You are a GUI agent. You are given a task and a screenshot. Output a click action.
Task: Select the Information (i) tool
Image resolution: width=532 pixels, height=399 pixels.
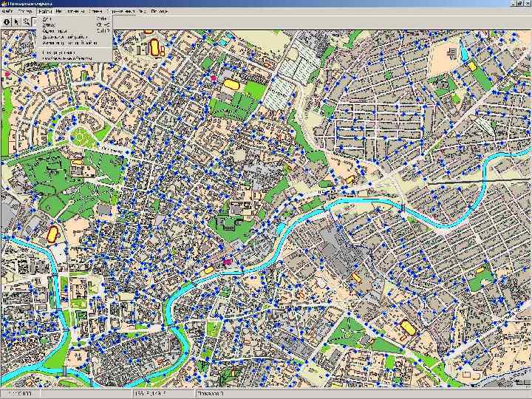[x=7, y=22]
